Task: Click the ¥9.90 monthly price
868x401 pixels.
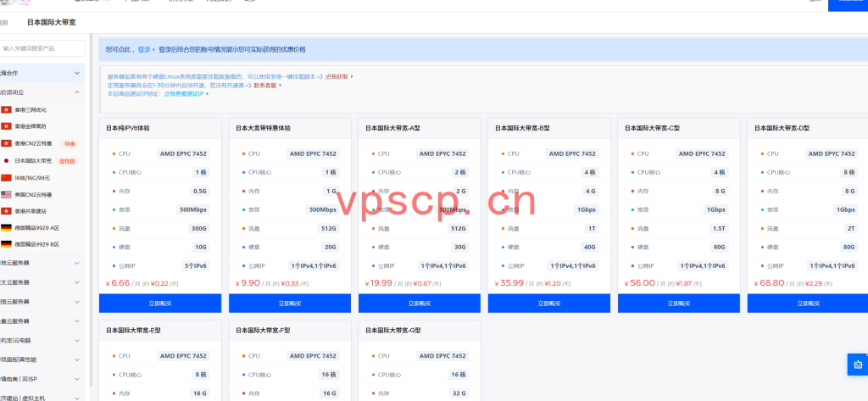Action: pos(248,283)
